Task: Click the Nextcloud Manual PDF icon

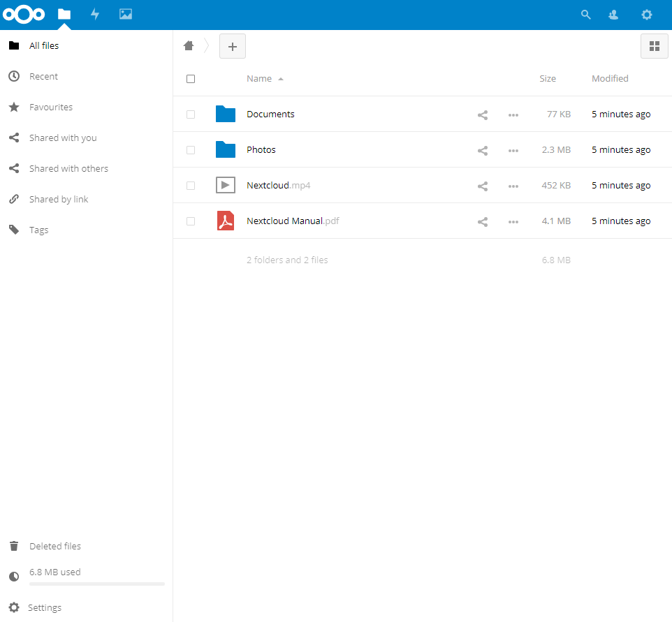Action: tap(226, 221)
